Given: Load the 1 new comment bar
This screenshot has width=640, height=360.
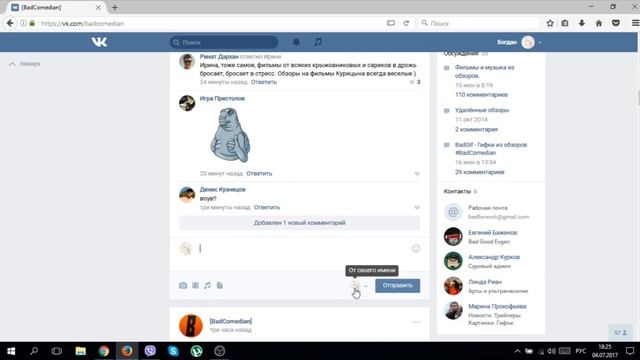Looking at the screenshot, I should tap(300, 223).
